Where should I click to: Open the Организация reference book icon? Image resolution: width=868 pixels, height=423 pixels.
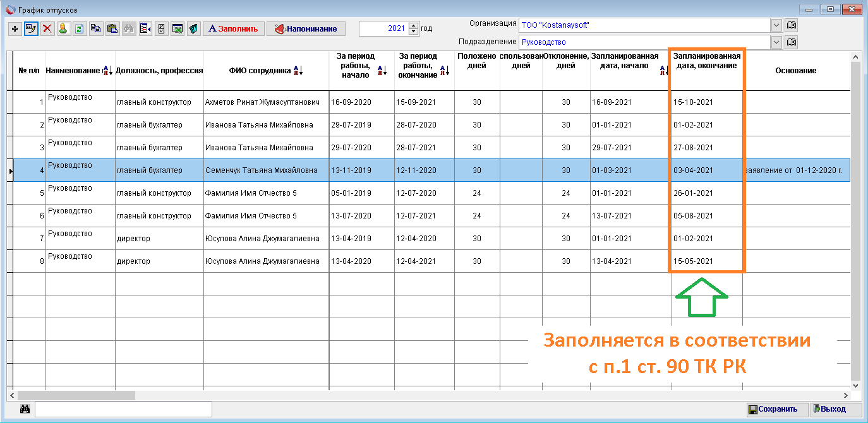[x=791, y=25]
